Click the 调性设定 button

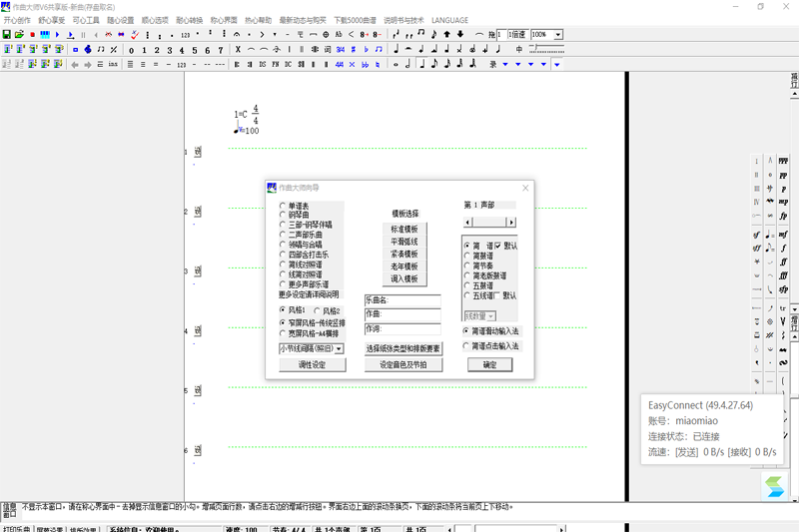312,365
